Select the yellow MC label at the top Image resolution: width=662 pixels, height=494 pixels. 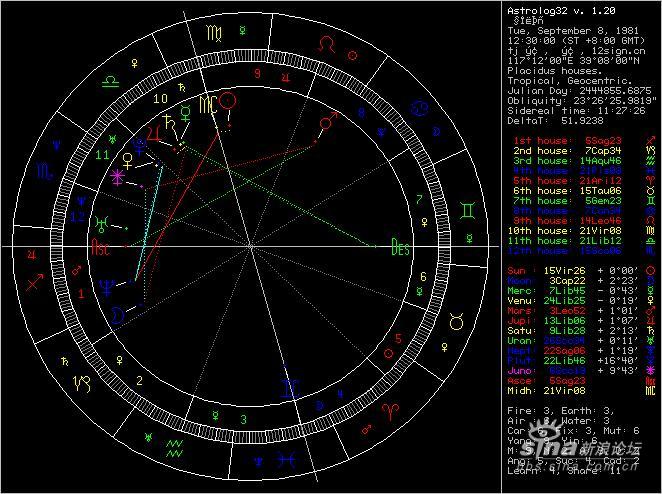click(x=208, y=105)
